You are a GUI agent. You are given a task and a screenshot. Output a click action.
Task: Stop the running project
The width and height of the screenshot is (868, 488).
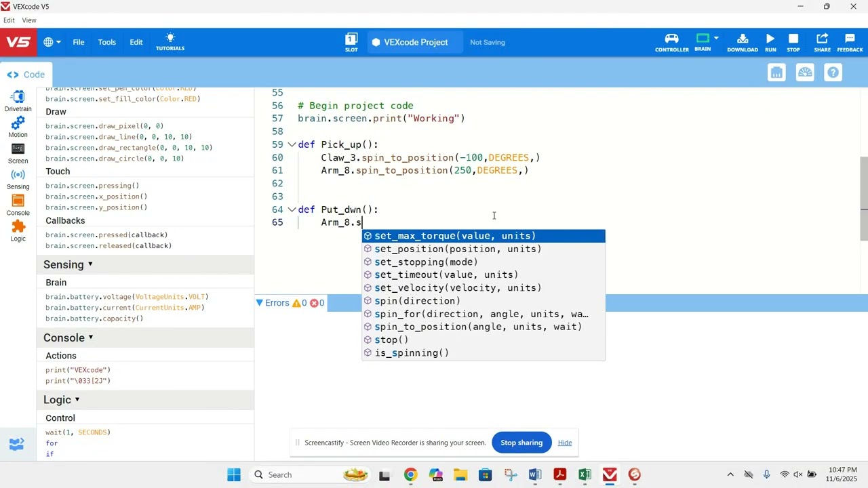pos(793,42)
